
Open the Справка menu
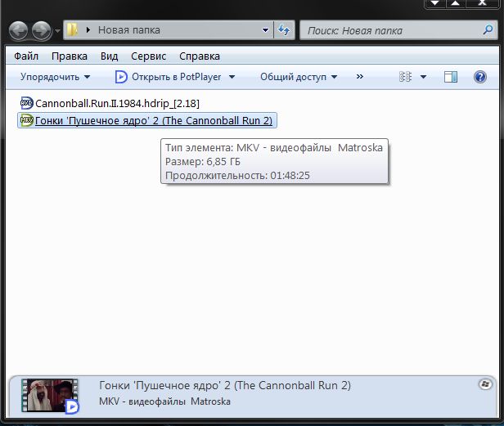(x=200, y=56)
